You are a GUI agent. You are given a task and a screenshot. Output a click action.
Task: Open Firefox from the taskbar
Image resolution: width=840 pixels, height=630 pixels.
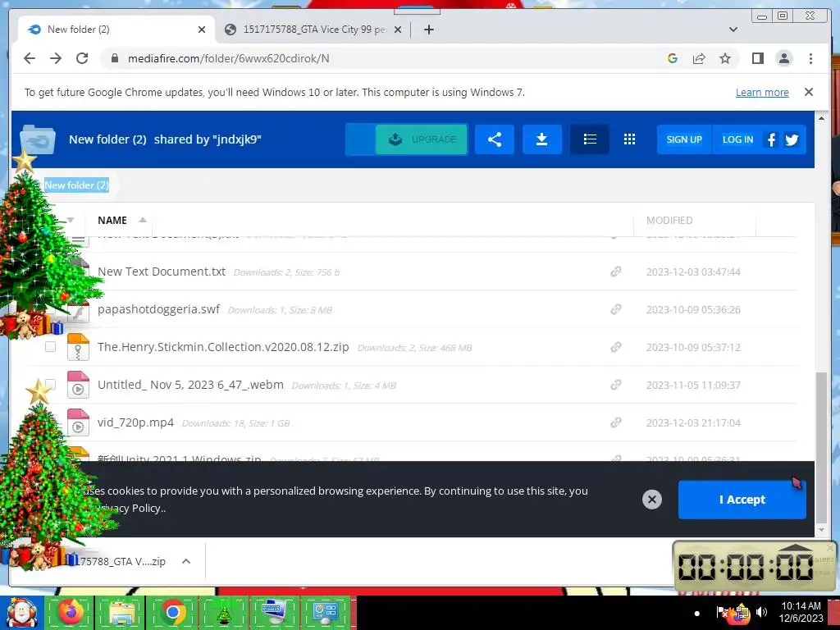[x=71, y=612]
